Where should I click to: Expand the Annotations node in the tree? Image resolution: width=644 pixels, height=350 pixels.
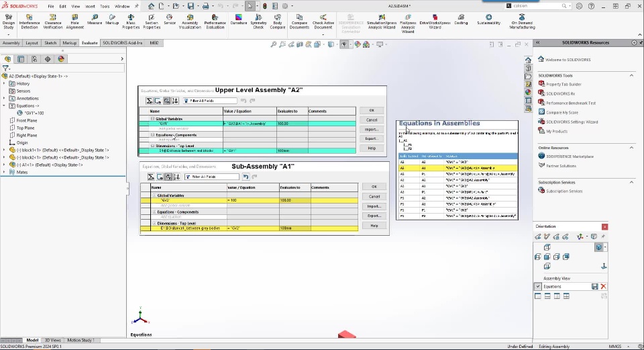[x=4, y=98]
